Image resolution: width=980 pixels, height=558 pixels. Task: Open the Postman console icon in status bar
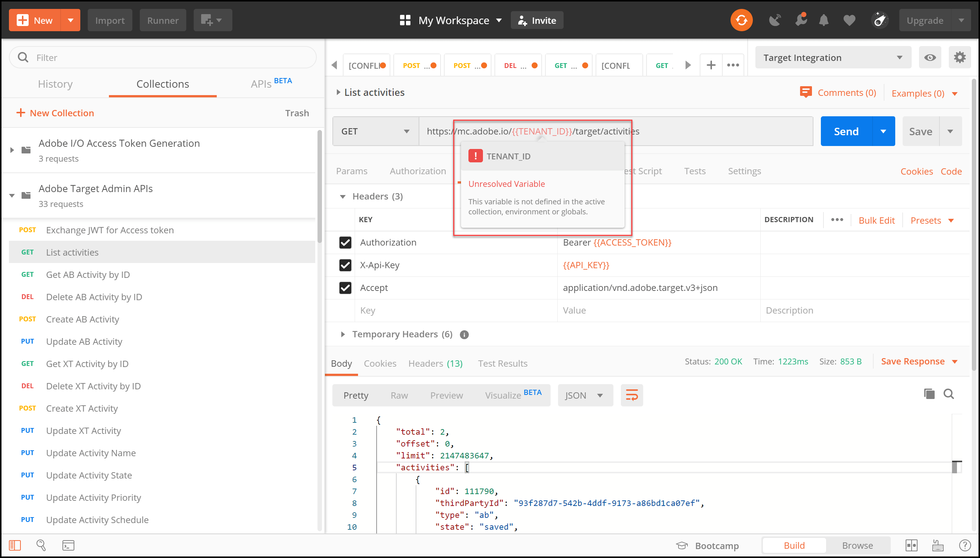68,545
